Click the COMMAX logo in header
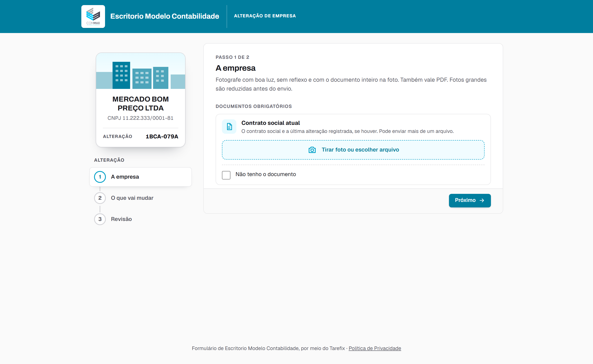Viewport: 593px width, 364px height. click(93, 16)
